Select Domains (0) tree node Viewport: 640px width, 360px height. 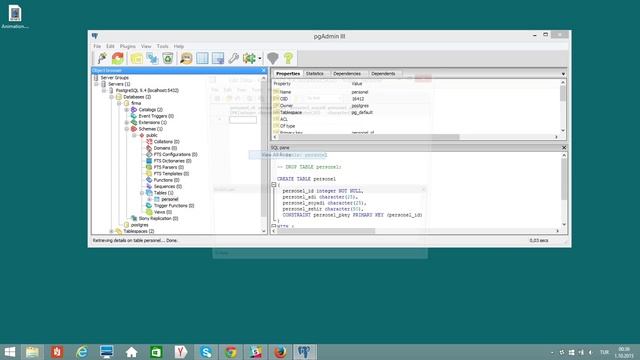[x=165, y=148]
